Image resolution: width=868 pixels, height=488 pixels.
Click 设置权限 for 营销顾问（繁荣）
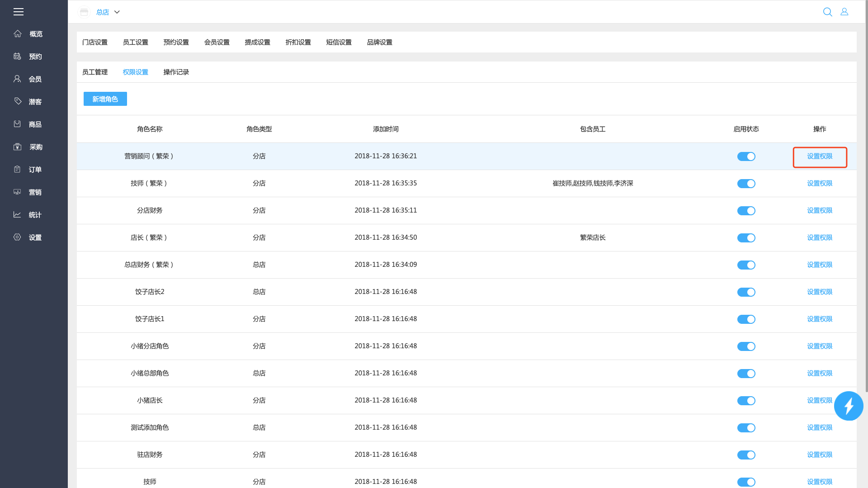pos(820,156)
